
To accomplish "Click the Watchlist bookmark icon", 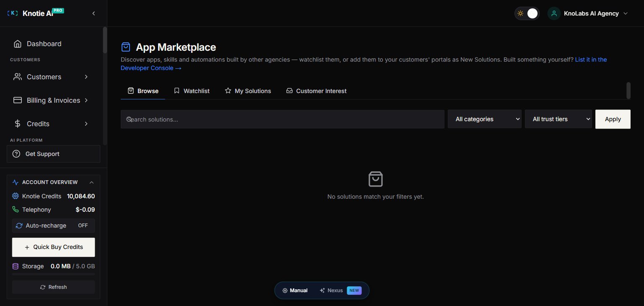I will pyautogui.click(x=177, y=91).
